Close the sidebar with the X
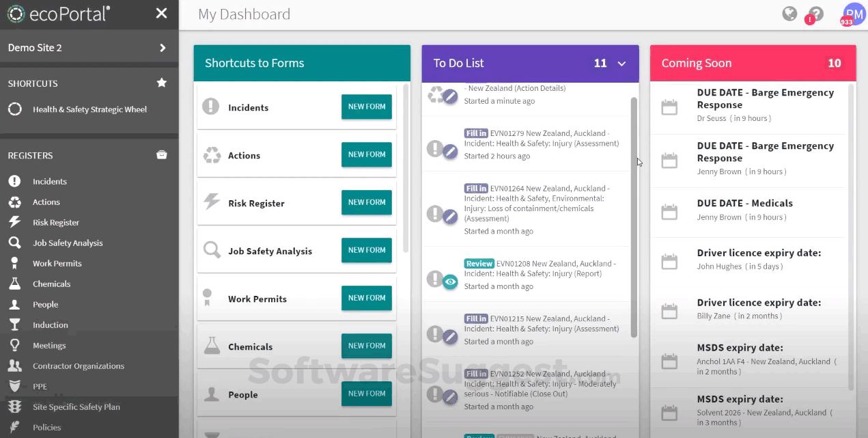 point(161,13)
